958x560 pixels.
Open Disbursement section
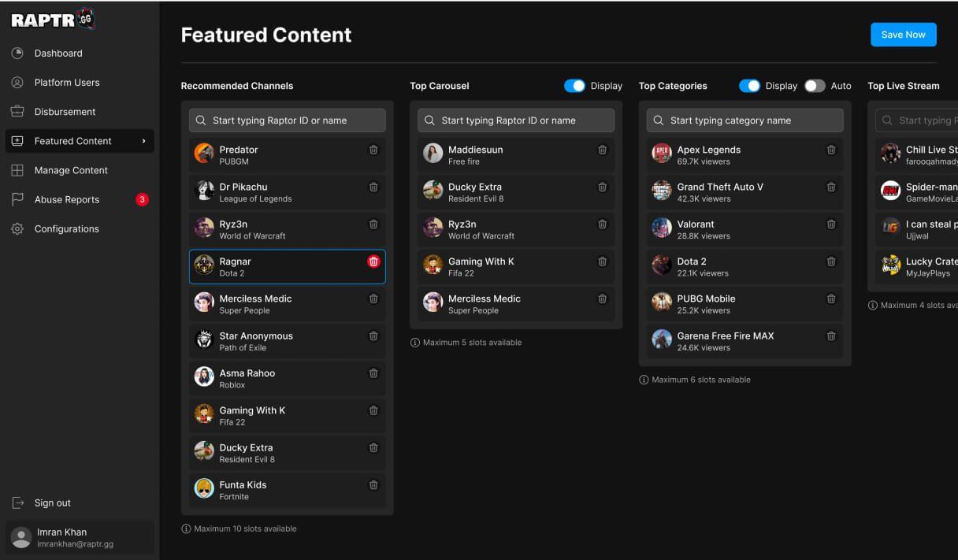[x=79, y=112]
